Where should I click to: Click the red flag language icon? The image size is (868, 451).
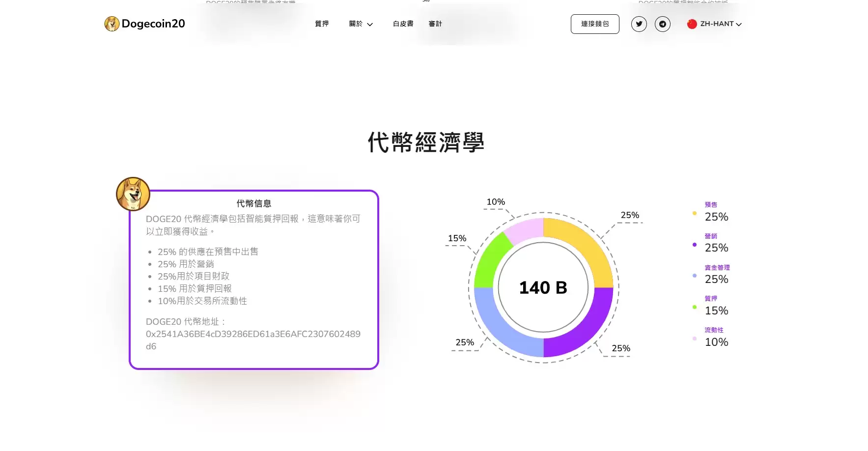pyautogui.click(x=692, y=24)
